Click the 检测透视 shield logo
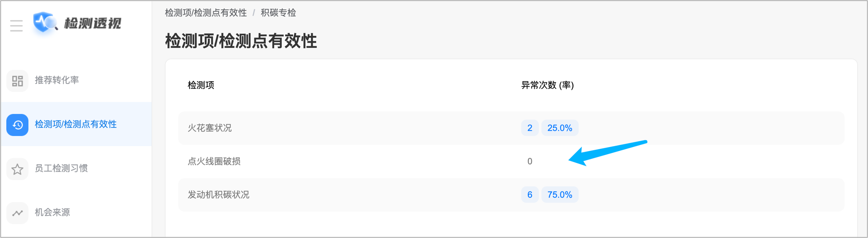Screen dimensions: 868x238 click(x=44, y=23)
